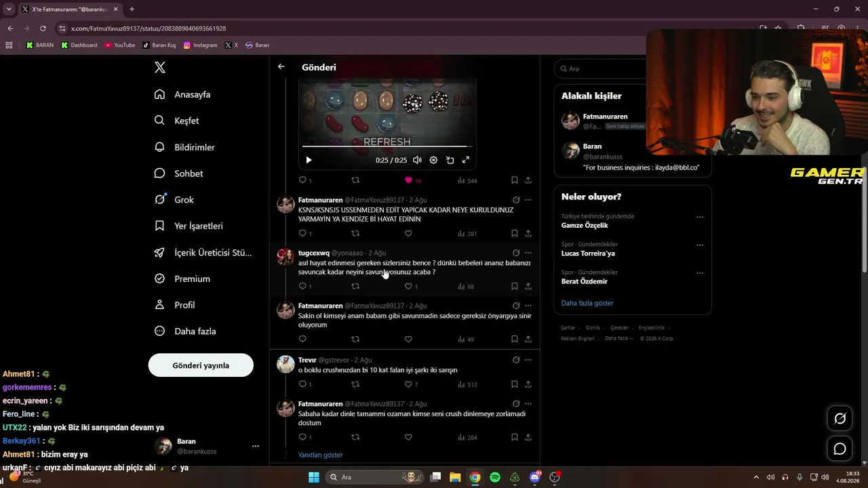
Task: Go to Anasayfa in the sidebar
Action: pyautogui.click(x=182, y=94)
